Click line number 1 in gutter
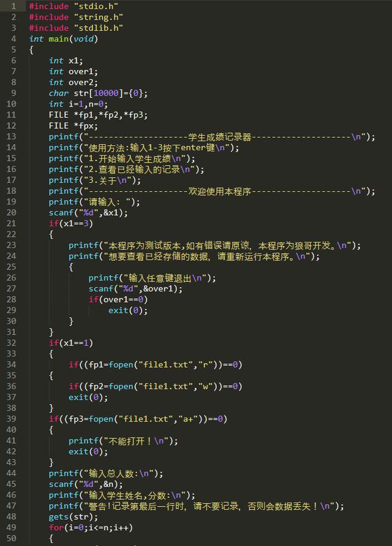The height and width of the screenshot is (546, 392). (13, 6)
